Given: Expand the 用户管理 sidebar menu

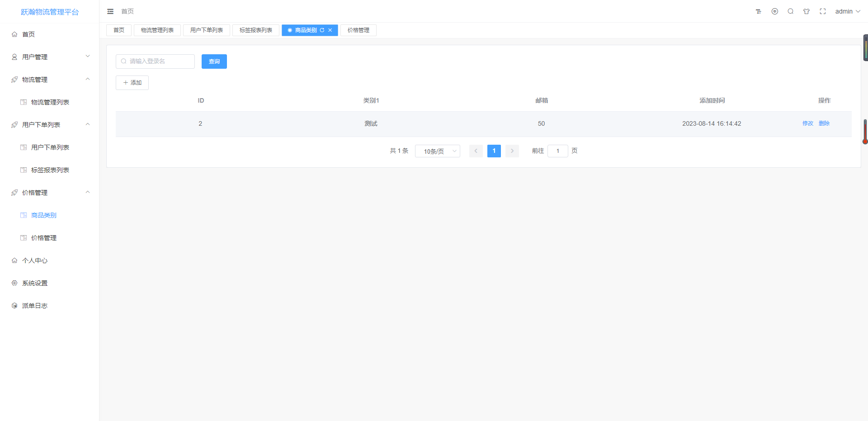Looking at the screenshot, I should coord(50,57).
